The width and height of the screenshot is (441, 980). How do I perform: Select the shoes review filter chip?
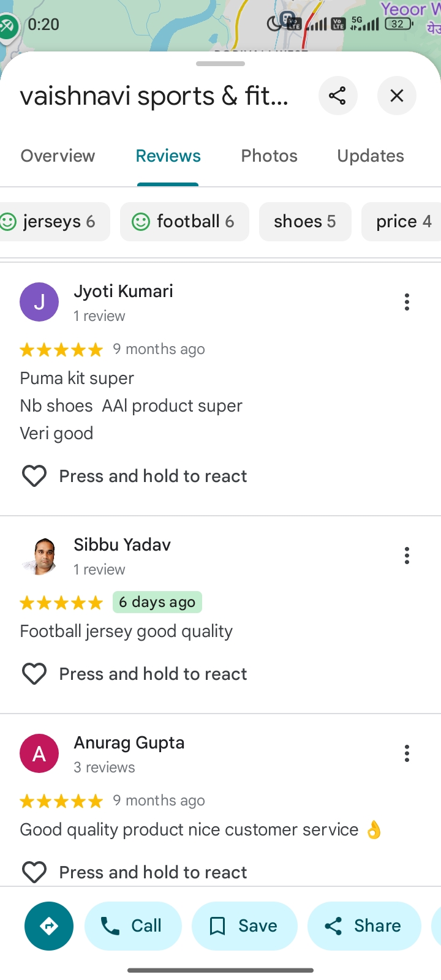tap(305, 222)
